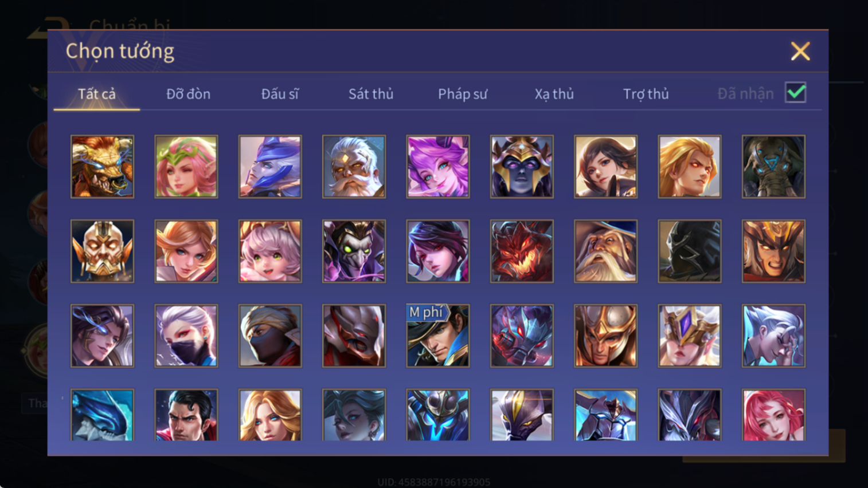Choose the hero with 'M phí' badge
Screen dimensions: 868x488
click(438, 336)
